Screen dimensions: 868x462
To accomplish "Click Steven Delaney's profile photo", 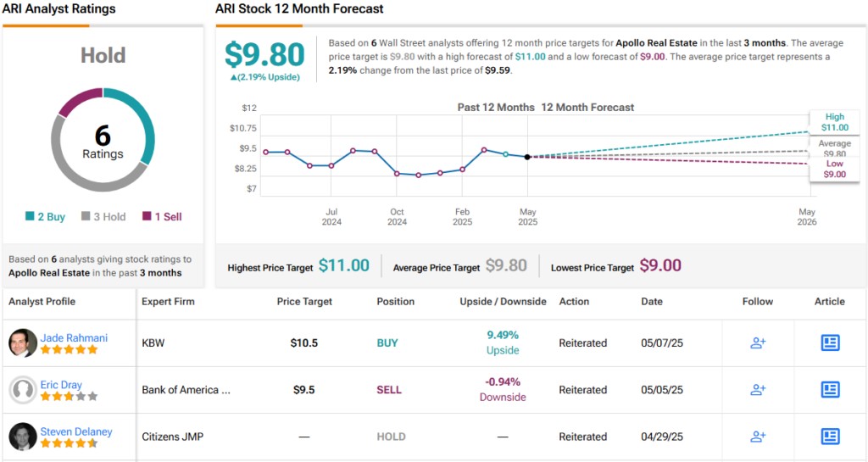I will click(23, 437).
